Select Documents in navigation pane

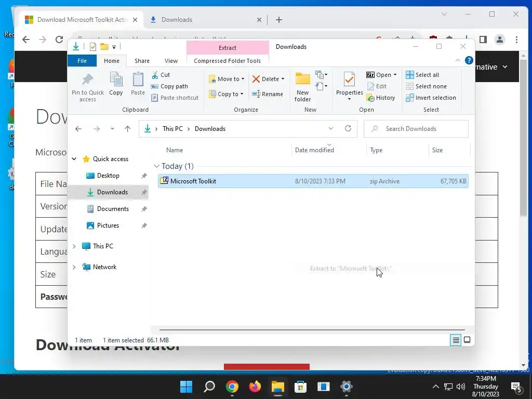click(113, 209)
